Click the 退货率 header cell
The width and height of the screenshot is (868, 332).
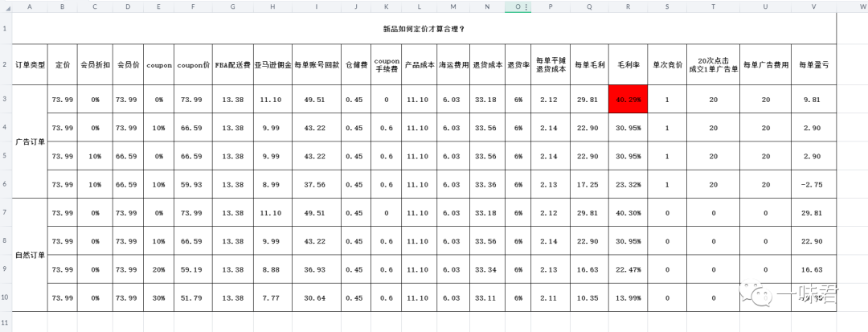[x=518, y=64]
